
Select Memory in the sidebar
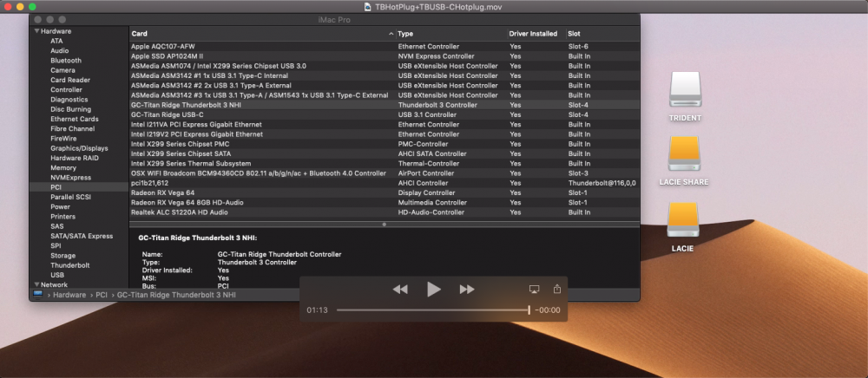pos(63,168)
